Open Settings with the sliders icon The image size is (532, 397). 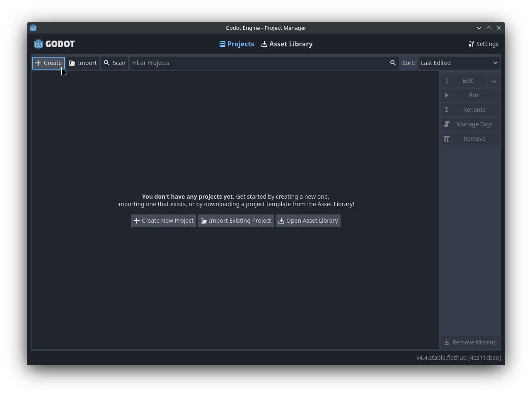pos(483,44)
